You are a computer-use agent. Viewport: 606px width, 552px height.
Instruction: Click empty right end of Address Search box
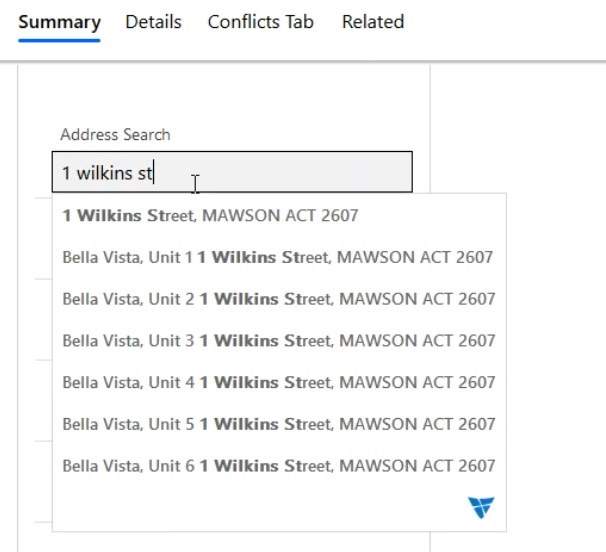point(309,172)
